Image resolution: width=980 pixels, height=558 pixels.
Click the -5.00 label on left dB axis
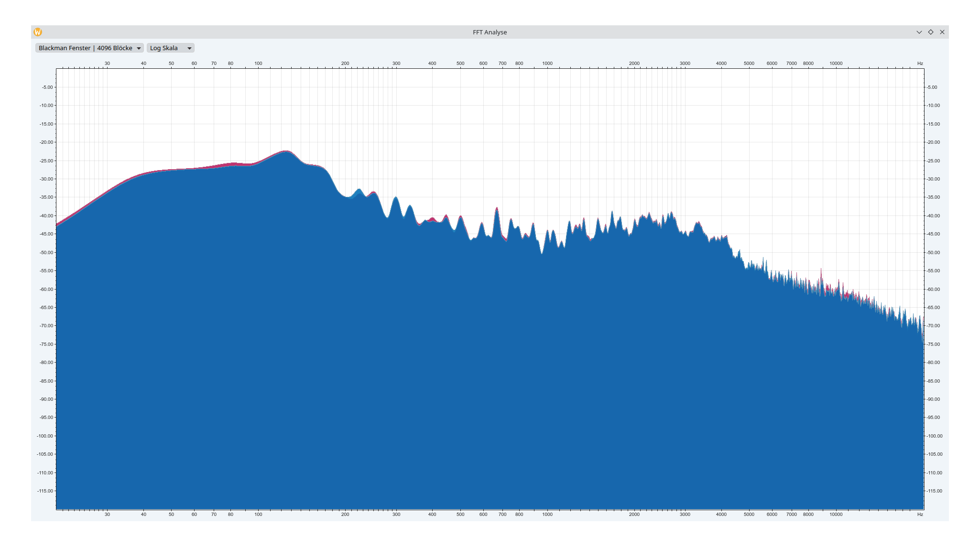pos(47,87)
